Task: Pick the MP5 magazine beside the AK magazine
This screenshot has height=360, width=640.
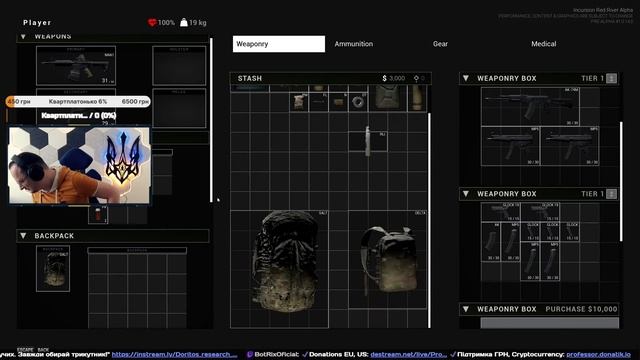Action: tap(511, 242)
